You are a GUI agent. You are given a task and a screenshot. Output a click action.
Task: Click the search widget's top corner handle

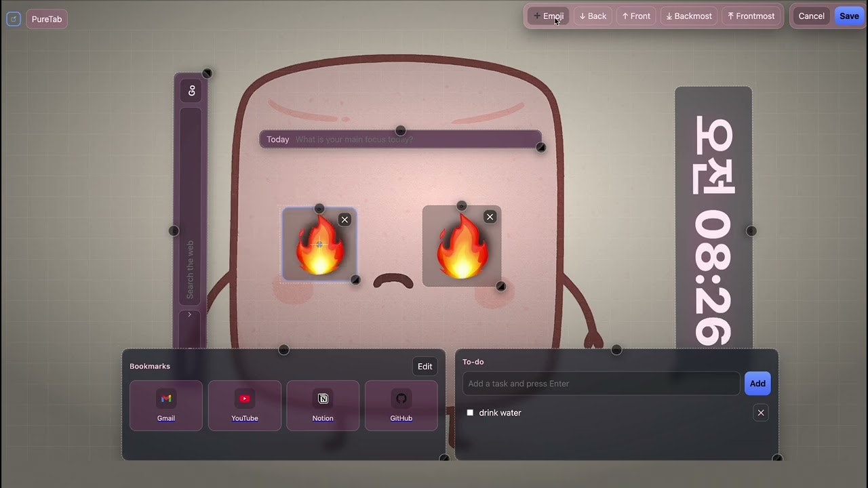pos(208,73)
